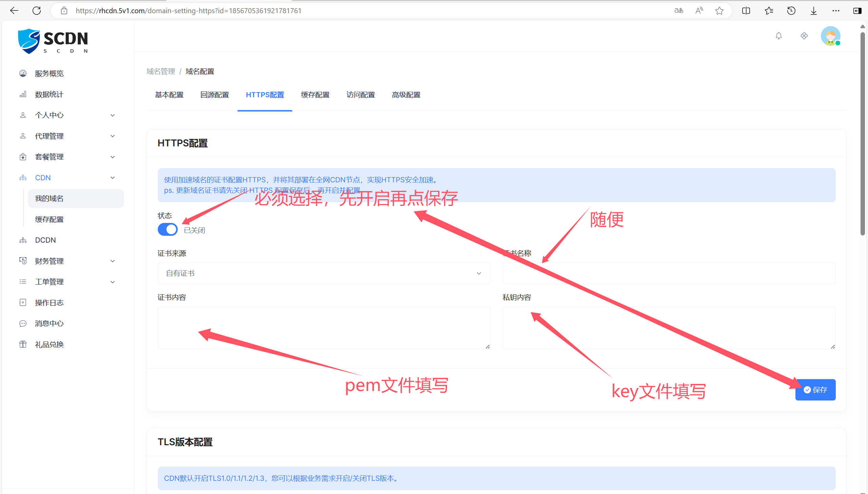This screenshot has width=868, height=494.
Task: Click the 礼品兑换 gift icon
Action: coord(22,344)
